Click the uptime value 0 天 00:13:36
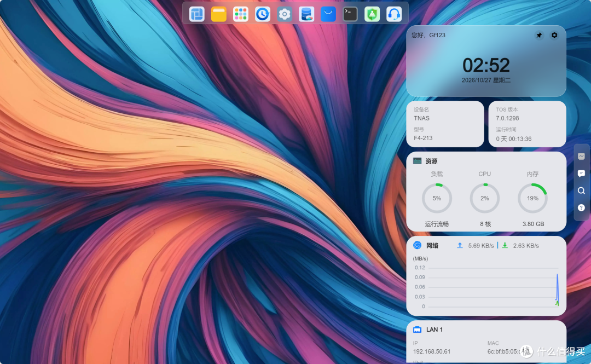591x364 pixels. pos(514,139)
